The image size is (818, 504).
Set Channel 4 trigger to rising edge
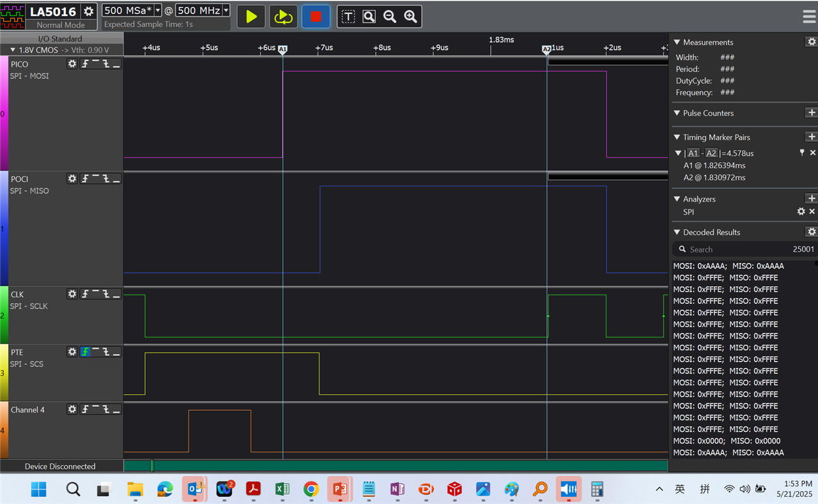click(x=84, y=409)
